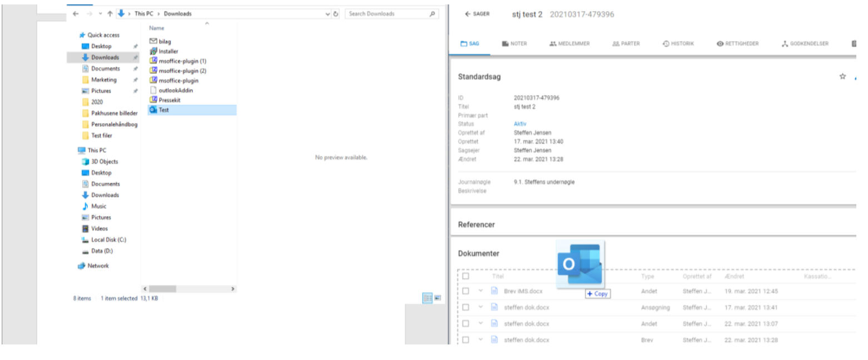Viewport: 868px width, 360px height.
Task: Click the bilag mail file icon
Action: pos(153,41)
